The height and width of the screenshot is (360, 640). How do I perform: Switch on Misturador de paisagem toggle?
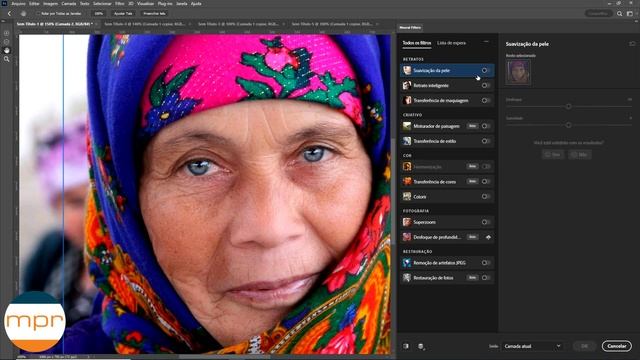[485, 126]
